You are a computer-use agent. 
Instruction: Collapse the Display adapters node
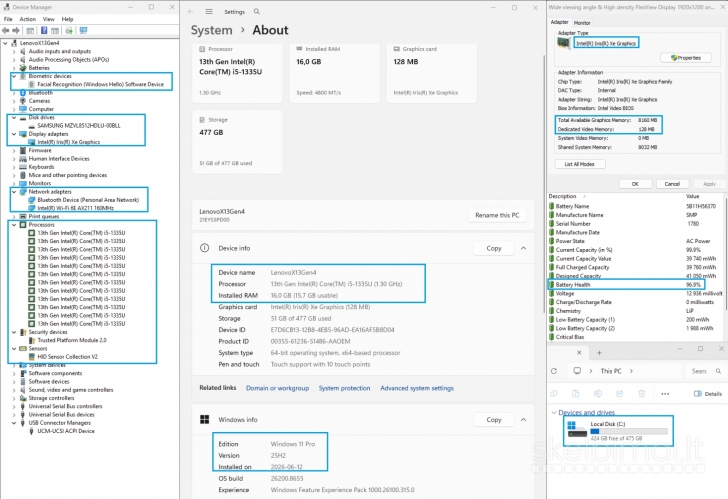click(14, 134)
